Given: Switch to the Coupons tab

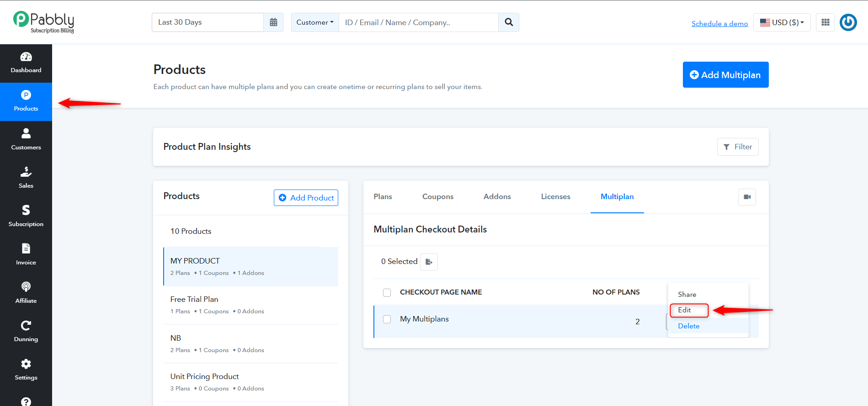Looking at the screenshot, I should pos(438,196).
